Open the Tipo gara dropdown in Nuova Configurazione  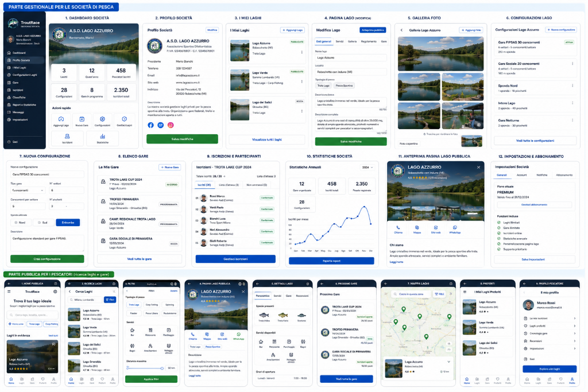[28, 191]
